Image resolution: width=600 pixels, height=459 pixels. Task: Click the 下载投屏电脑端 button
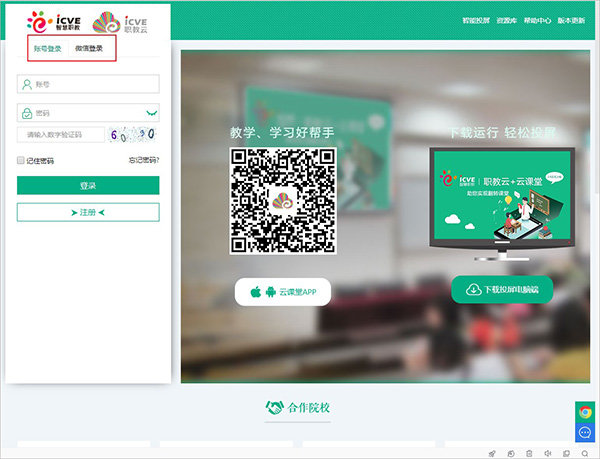[x=502, y=290]
